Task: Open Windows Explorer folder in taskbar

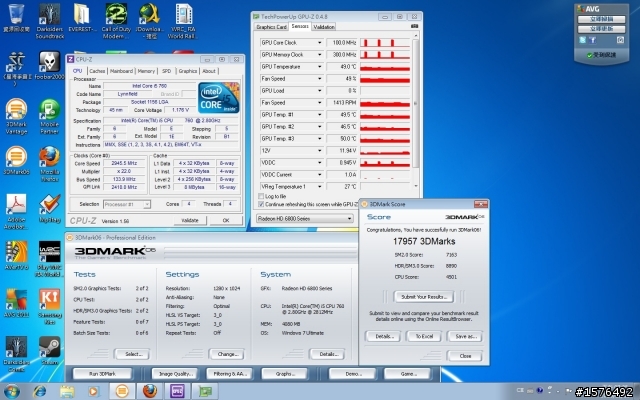Action: click(x=67, y=391)
